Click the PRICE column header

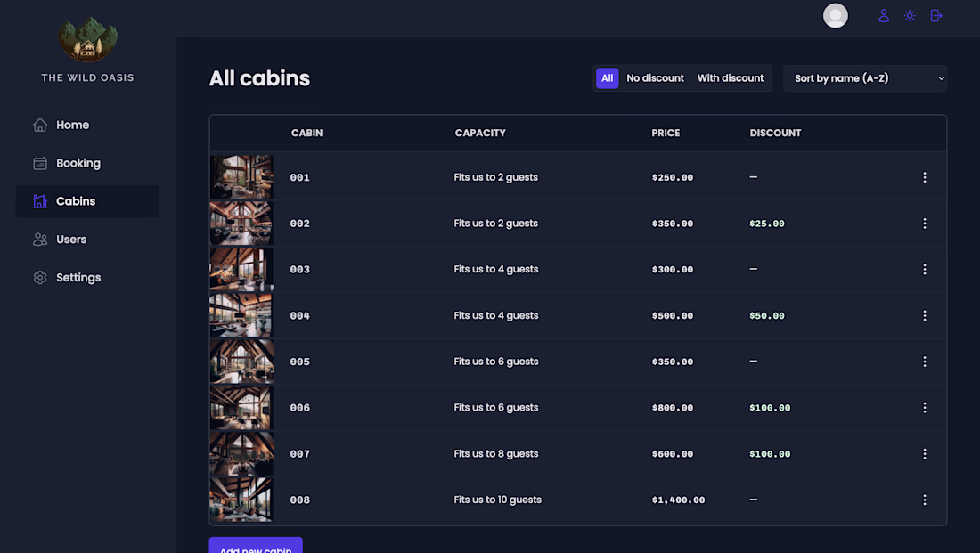pyautogui.click(x=666, y=133)
